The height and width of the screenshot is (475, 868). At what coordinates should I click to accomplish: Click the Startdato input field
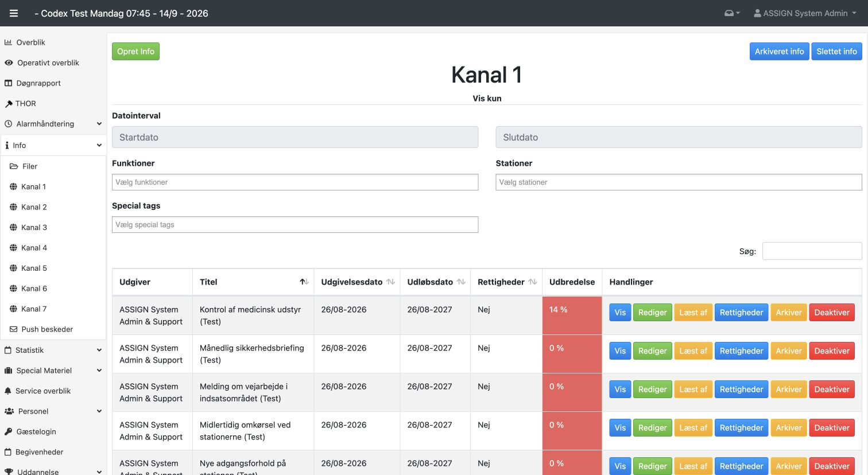point(295,137)
